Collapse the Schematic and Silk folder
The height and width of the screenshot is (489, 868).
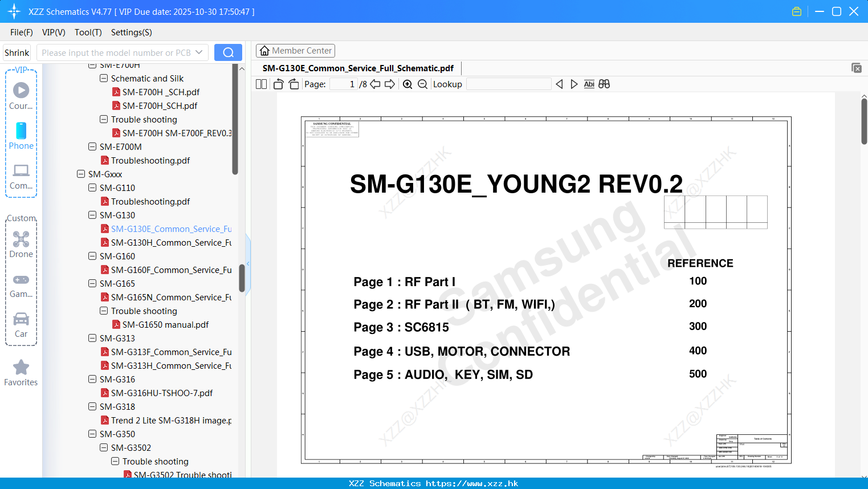[104, 78]
